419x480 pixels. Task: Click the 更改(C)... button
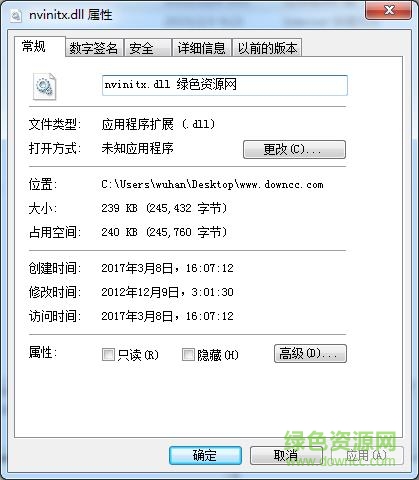(x=294, y=149)
